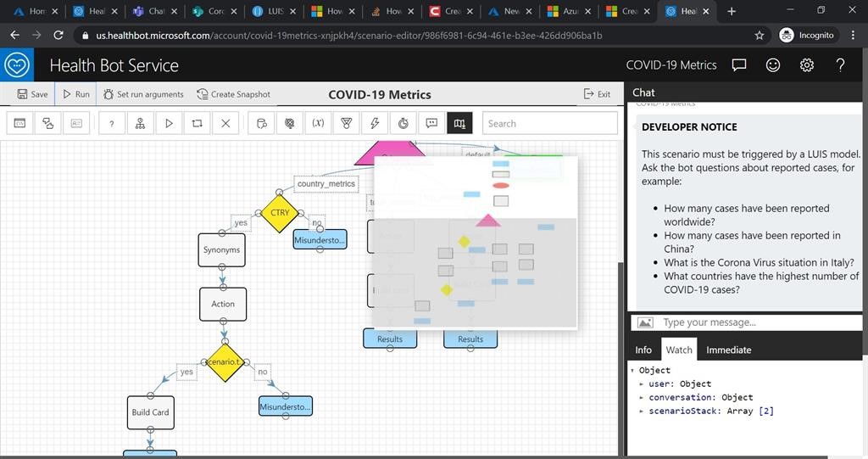Collapse the root Object tree
Screen dimensions: 868x459
[x=632, y=370]
